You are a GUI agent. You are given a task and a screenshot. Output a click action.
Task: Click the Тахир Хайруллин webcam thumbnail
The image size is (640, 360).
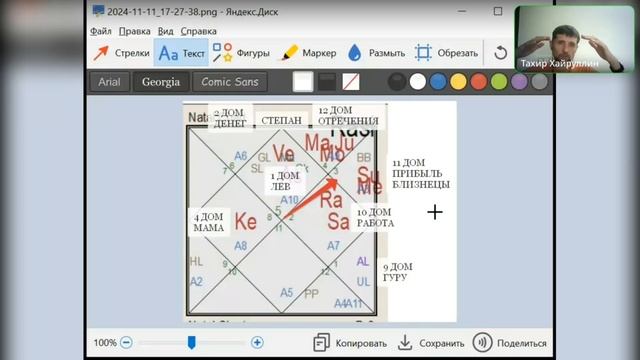(x=575, y=39)
